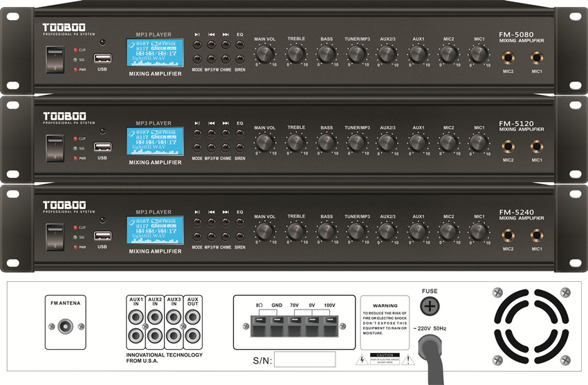Adjust BASS knob on FM-5120
The width and height of the screenshot is (588, 385).
327,143
